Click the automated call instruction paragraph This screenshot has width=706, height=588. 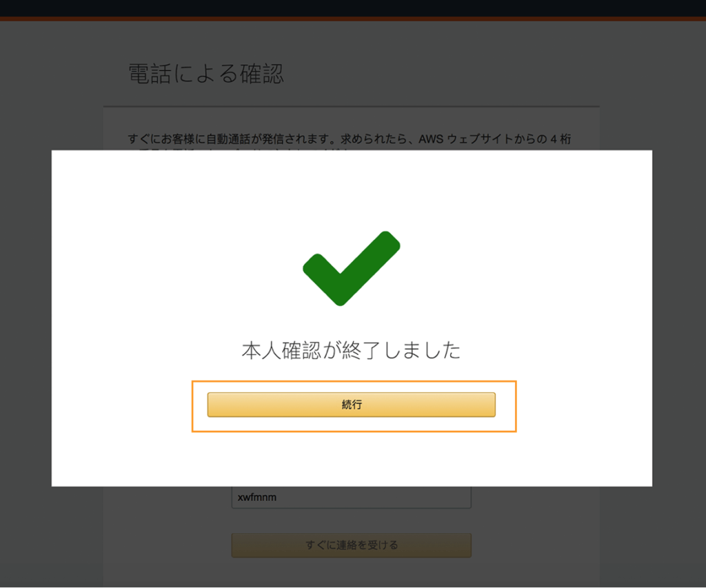point(350,139)
